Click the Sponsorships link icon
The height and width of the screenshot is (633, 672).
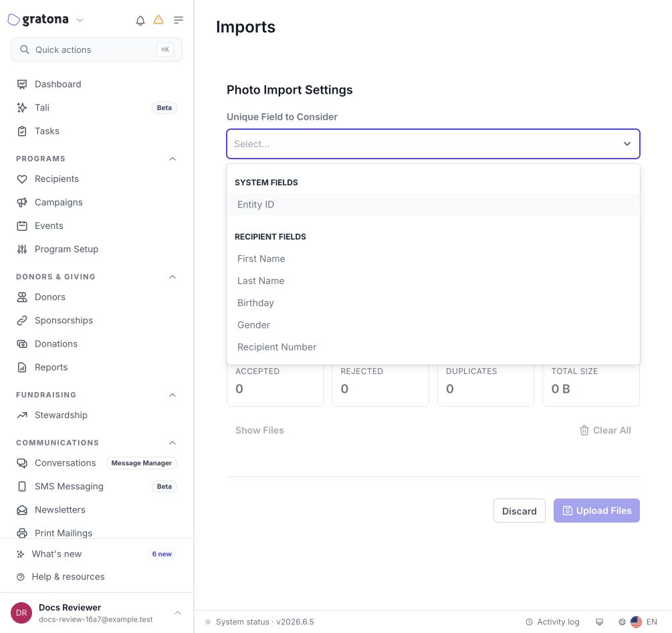[x=22, y=321]
